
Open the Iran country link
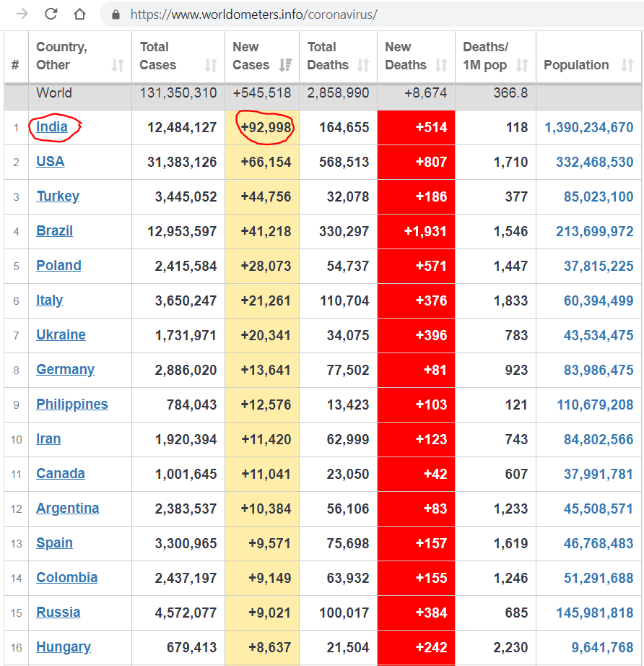tap(48, 438)
